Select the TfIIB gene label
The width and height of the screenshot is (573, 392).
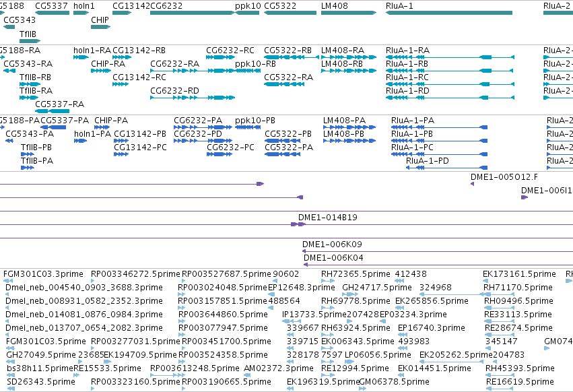28,34
